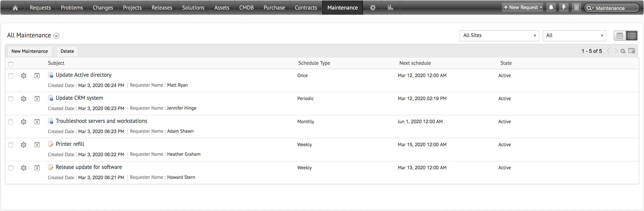The width and height of the screenshot is (644, 211).
Task: Expand the All Sites dropdown
Action: 499,36
